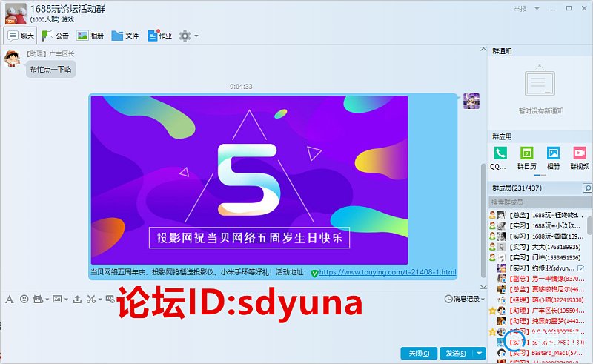
Task: Click the scissors screenshot icon
Action: 90,300
